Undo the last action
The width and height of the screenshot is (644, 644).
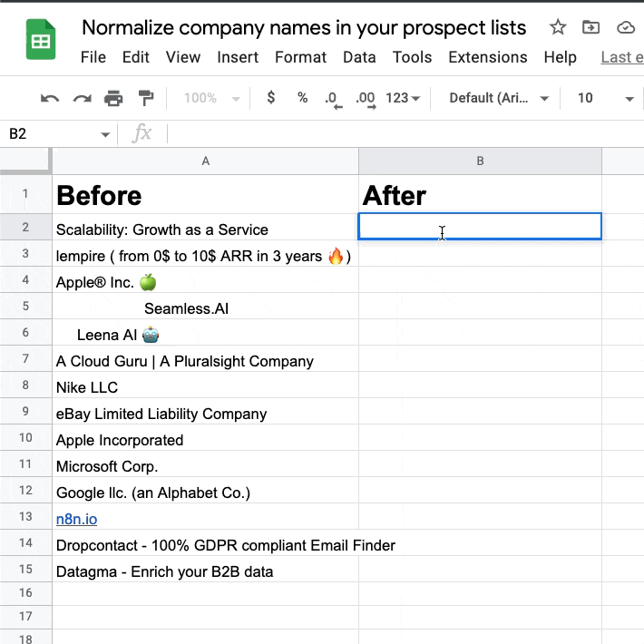[50, 98]
